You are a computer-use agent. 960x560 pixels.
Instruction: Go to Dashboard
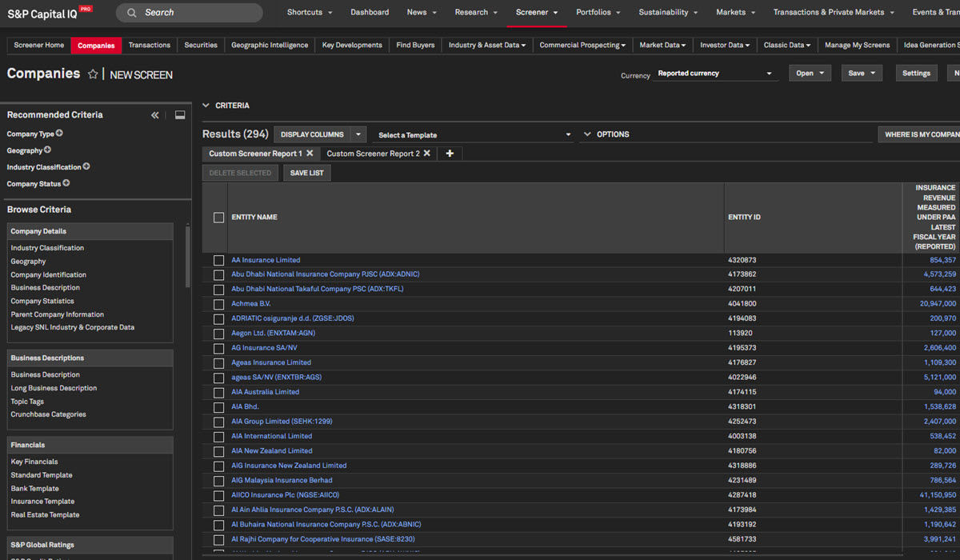[370, 12]
